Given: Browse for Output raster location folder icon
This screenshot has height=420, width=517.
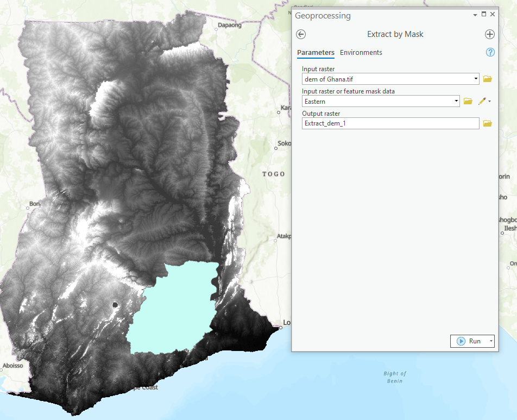Looking at the screenshot, I should coord(487,123).
